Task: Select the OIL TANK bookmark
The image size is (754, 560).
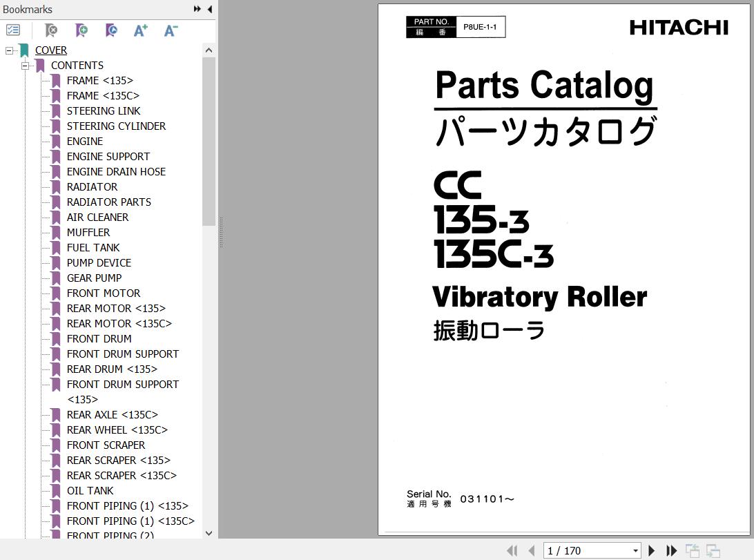Action: coord(90,491)
